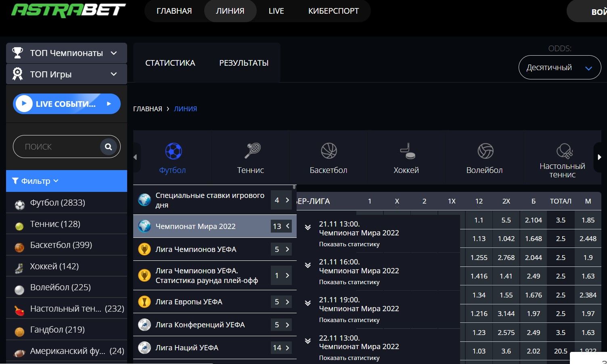The width and height of the screenshot is (607, 364).
Task: Click the 2.575 odds cell
Action: click(x=506, y=333)
